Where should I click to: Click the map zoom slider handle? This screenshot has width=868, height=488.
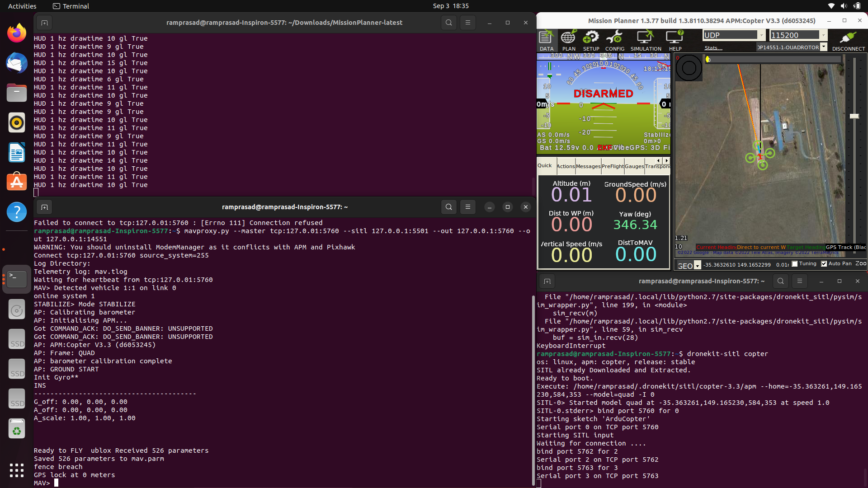click(x=854, y=116)
